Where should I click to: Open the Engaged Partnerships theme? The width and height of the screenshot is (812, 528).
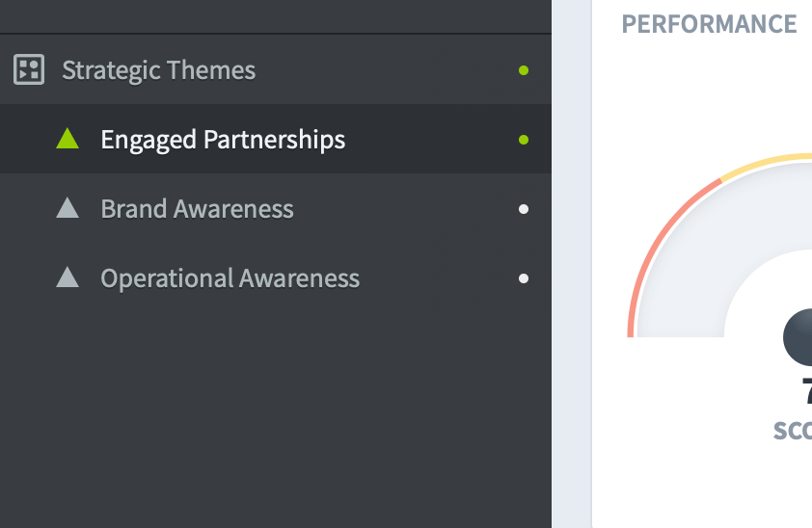223,140
